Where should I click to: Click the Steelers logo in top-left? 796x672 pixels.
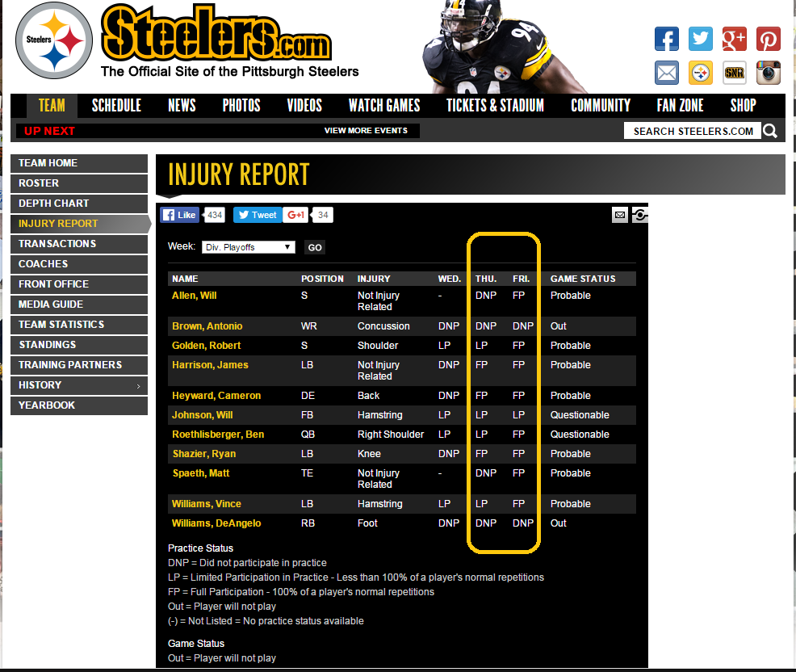pos(54,40)
